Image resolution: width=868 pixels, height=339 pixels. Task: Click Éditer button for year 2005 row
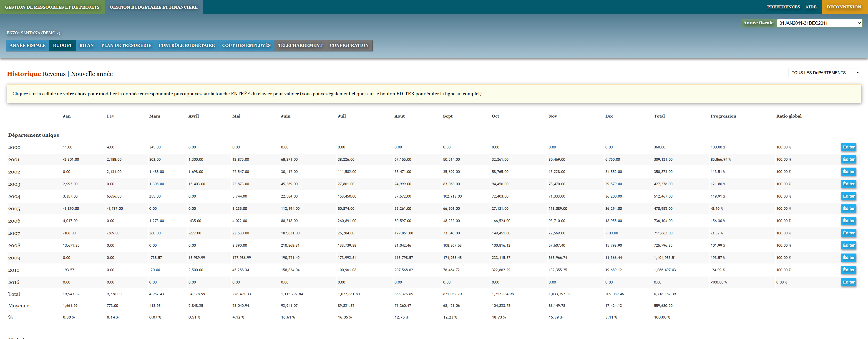[x=848, y=208]
